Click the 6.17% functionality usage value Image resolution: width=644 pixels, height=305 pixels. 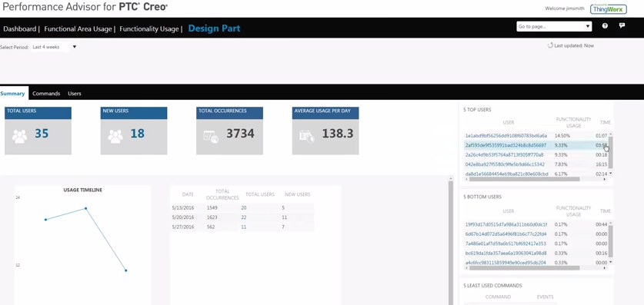(561, 174)
